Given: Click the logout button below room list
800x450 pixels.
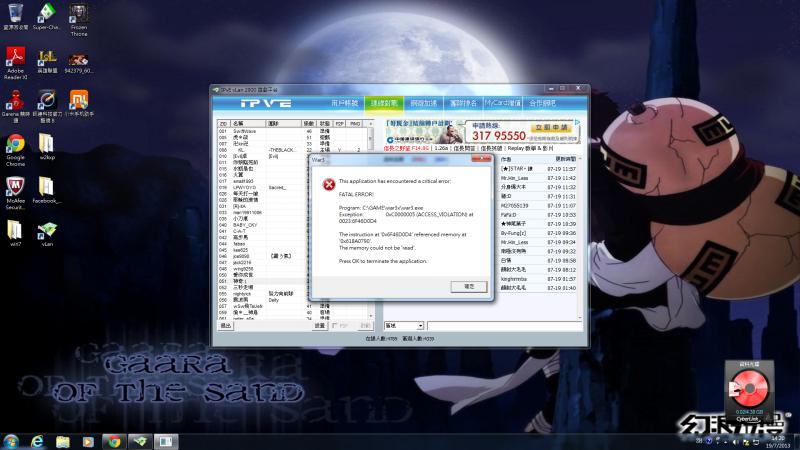Looking at the screenshot, I should pyautogui.click(x=226, y=326).
